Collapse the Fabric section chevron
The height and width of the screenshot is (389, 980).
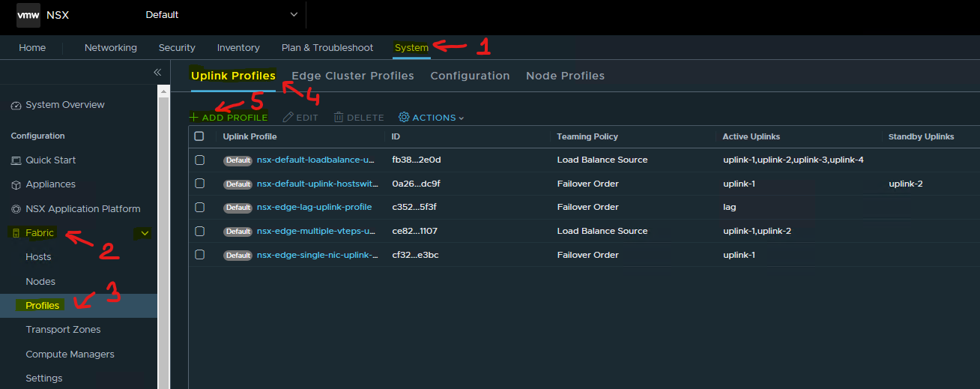pyautogui.click(x=145, y=233)
